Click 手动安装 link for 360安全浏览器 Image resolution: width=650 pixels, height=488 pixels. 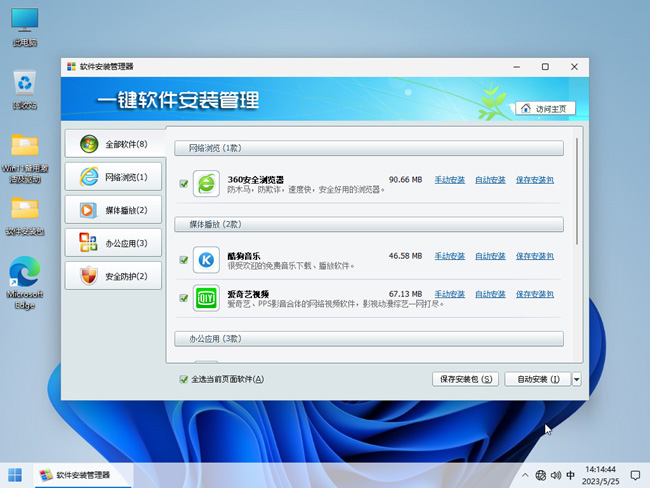[x=449, y=180]
